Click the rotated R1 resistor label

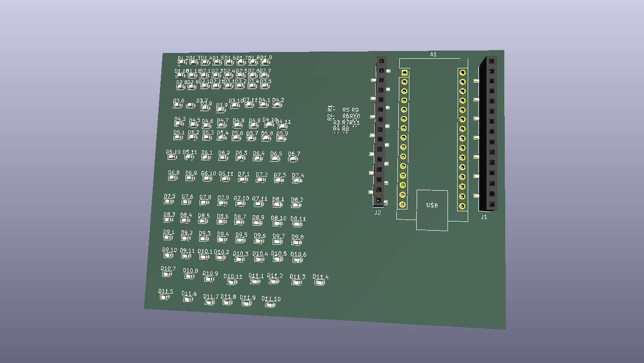[330, 108]
